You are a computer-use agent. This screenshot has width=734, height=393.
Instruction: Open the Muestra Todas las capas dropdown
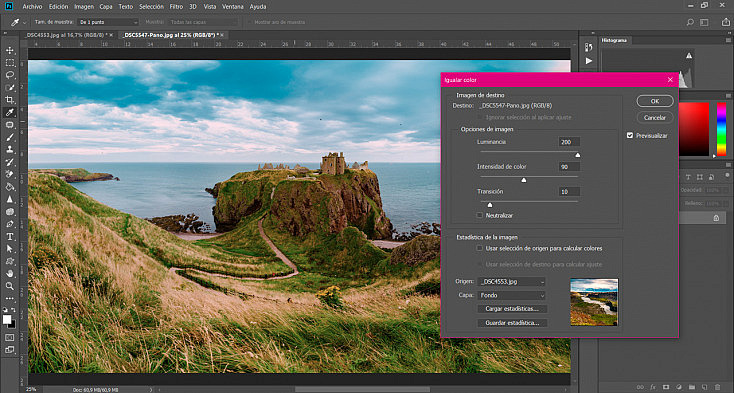pos(203,22)
